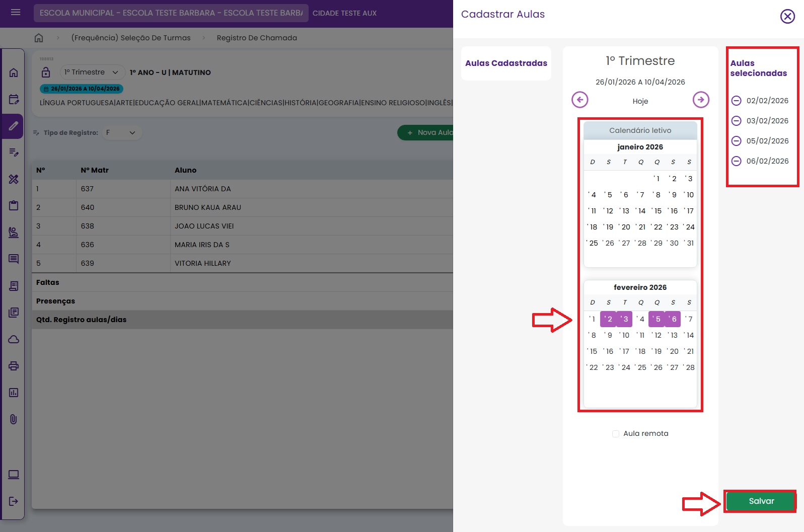Enable the Aula remota checkbox
The height and width of the screenshot is (532, 804).
(616, 434)
